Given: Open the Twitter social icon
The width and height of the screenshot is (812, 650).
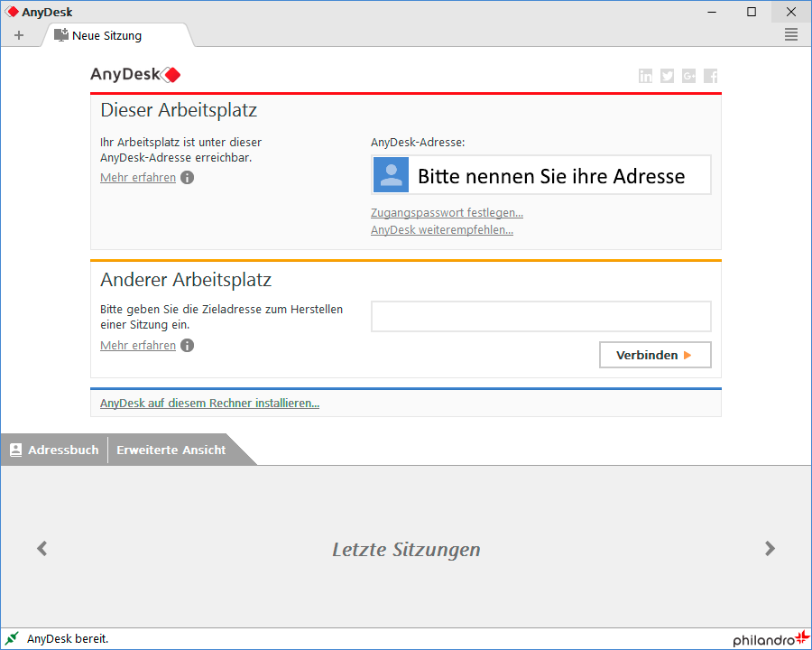Looking at the screenshot, I should coord(667,76).
